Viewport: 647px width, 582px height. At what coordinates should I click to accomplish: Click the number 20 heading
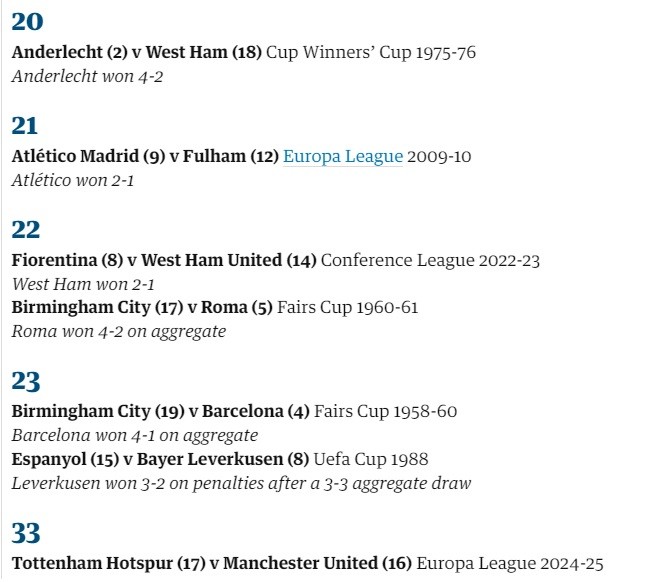click(x=27, y=21)
